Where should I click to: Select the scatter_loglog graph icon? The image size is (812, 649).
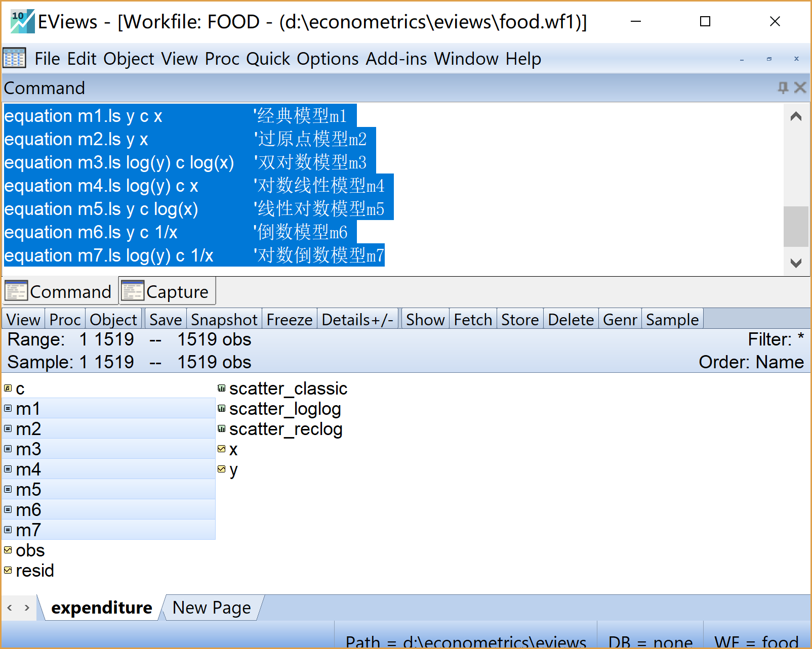[221, 409]
